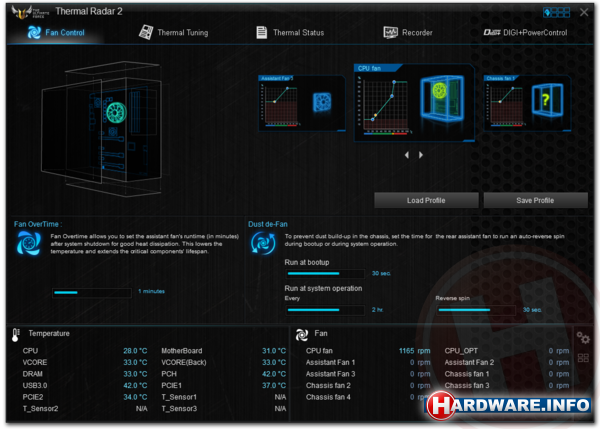Adjust the Fan OverTime minutes slider

(x=92, y=293)
